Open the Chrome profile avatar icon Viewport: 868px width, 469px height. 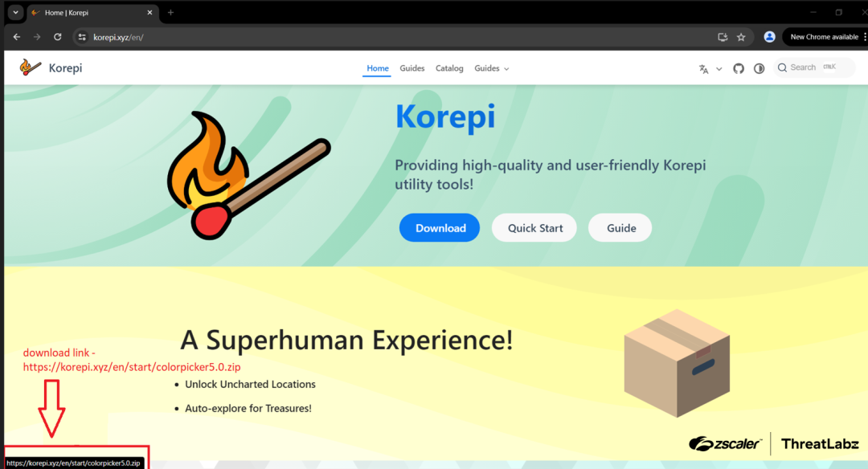point(769,36)
